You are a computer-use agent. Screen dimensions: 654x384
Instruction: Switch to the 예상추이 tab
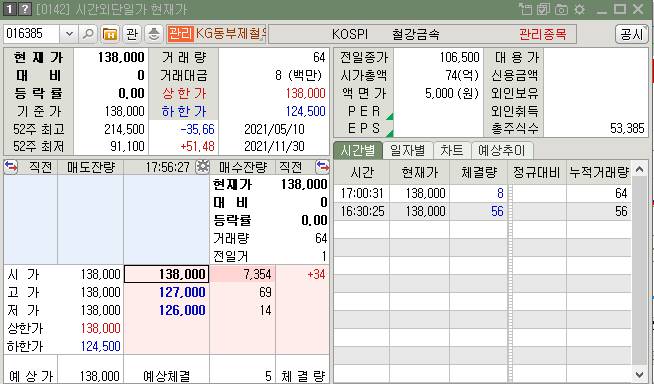coord(501,150)
